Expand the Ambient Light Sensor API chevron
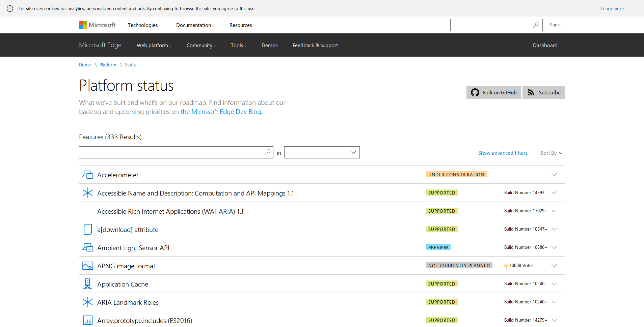This screenshot has width=644, height=327. pos(554,247)
